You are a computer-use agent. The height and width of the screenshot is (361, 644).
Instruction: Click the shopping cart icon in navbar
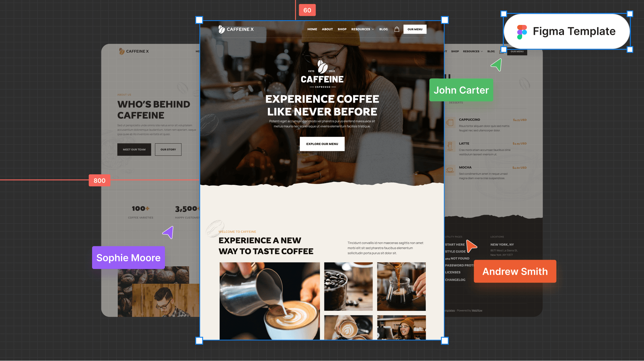[397, 29]
